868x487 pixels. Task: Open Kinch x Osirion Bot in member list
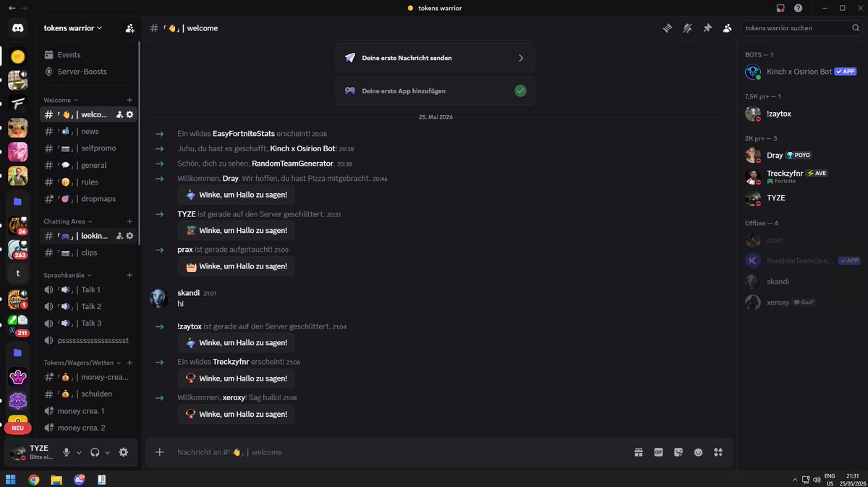(x=804, y=72)
